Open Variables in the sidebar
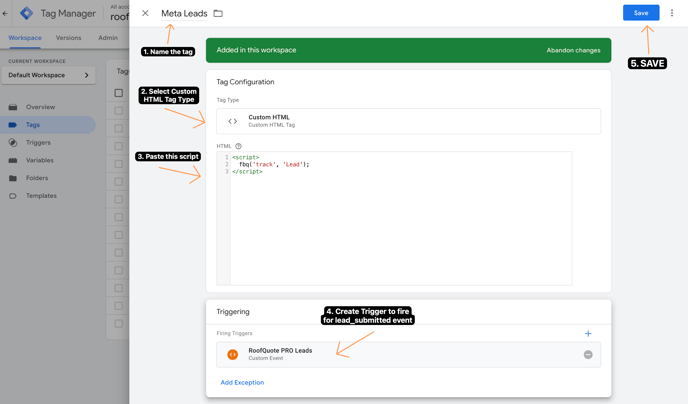 pyautogui.click(x=39, y=160)
